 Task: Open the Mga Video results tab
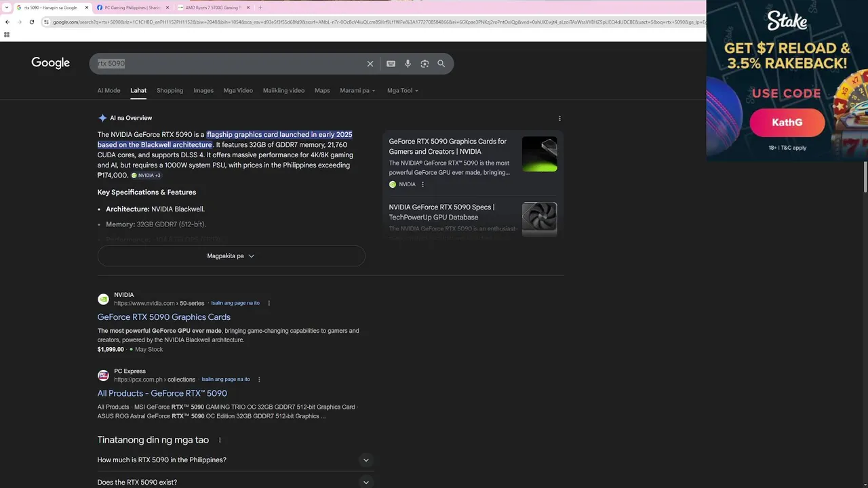point(238,90)
